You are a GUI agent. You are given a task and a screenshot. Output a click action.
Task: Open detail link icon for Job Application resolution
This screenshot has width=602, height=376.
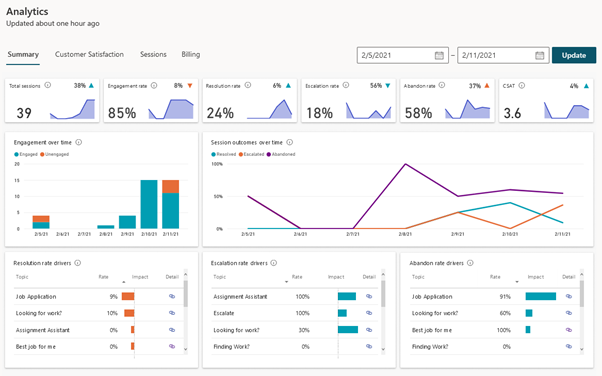point(172,296)
